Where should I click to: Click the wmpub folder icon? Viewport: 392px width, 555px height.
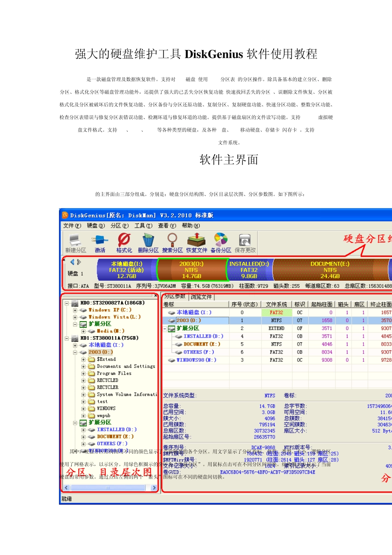pos(92,415)
